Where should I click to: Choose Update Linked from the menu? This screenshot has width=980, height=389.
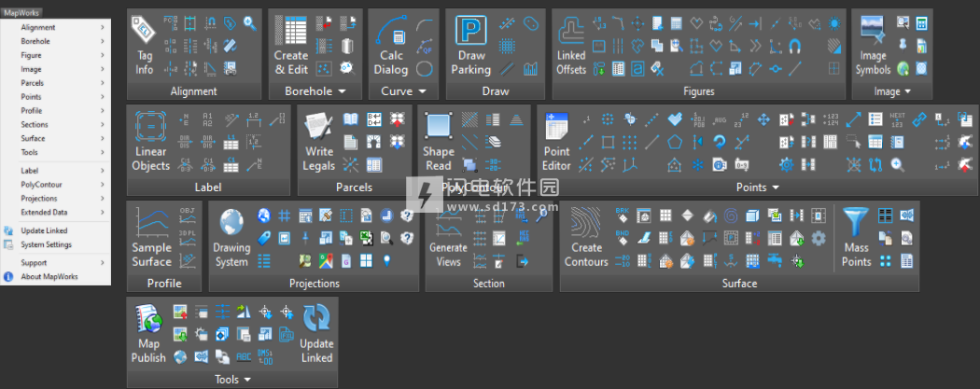[x=56, y=231]
